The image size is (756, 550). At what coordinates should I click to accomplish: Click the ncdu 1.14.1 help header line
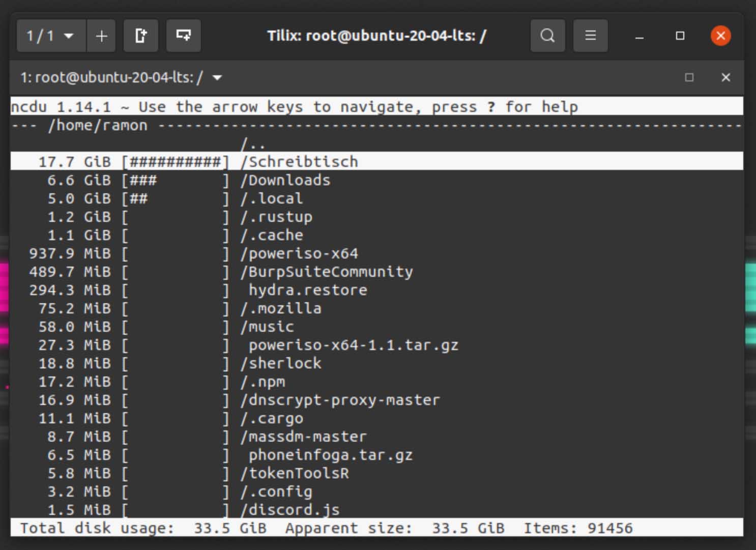(377, 106)
